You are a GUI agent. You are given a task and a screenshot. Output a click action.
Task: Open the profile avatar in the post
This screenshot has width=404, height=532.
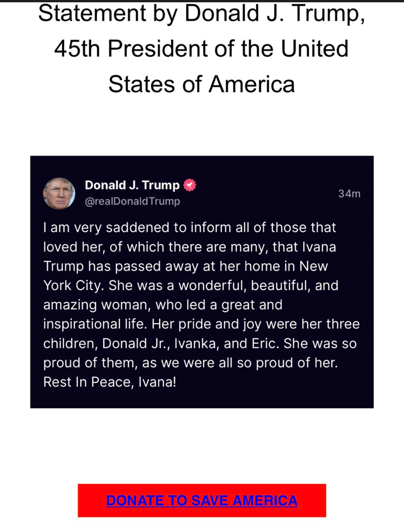(x=59, y=193)
